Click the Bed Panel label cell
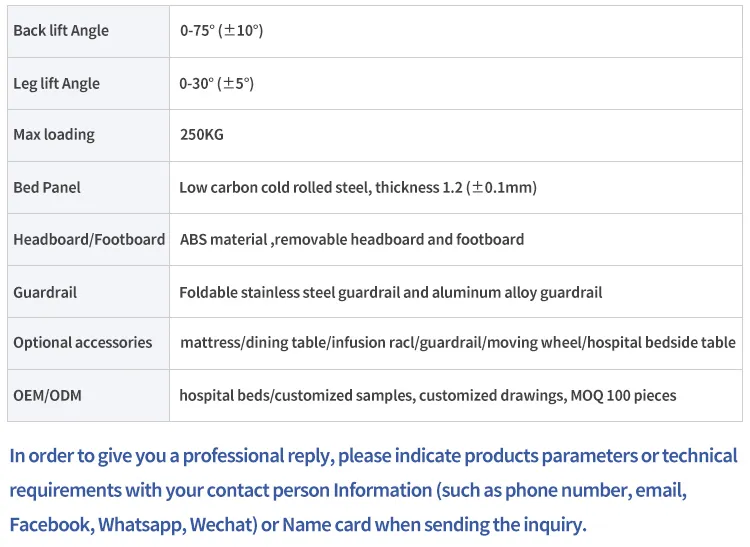 click(x=88, y=187)
